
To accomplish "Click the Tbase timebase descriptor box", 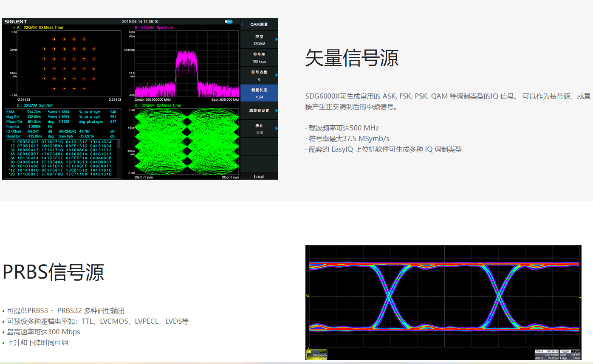I will click(x=546, y=355).
